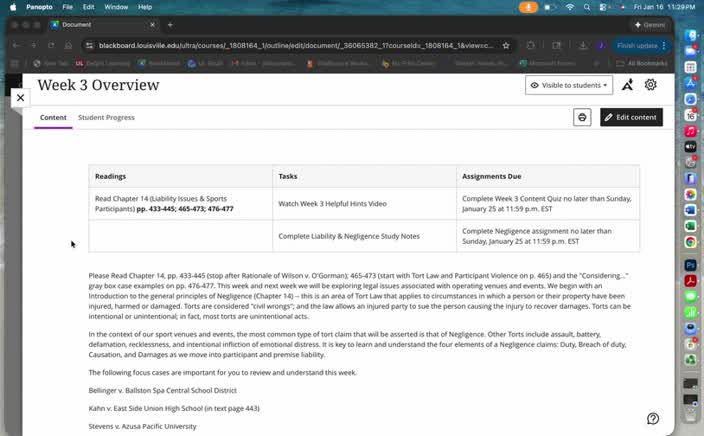Open the All Bookmarks folder
This screenshot has height=436, width=704.
click(x=642, y=63)
